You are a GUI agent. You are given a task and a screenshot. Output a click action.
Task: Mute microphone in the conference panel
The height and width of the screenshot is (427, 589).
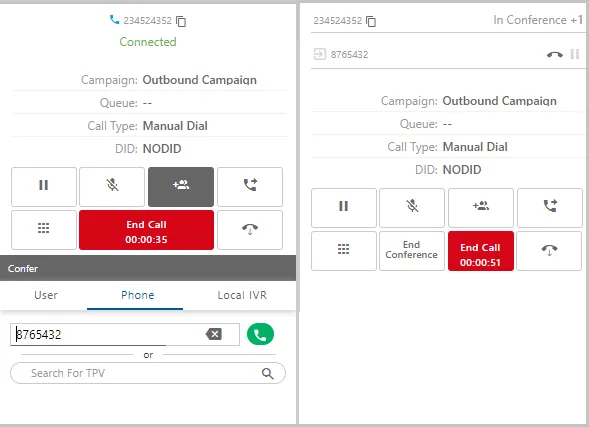coord(412,208)
